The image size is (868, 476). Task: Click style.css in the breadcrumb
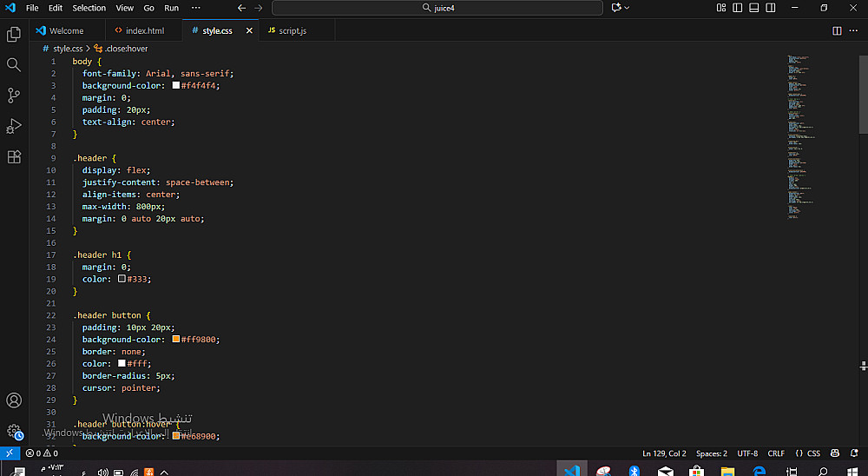[68, 49]
